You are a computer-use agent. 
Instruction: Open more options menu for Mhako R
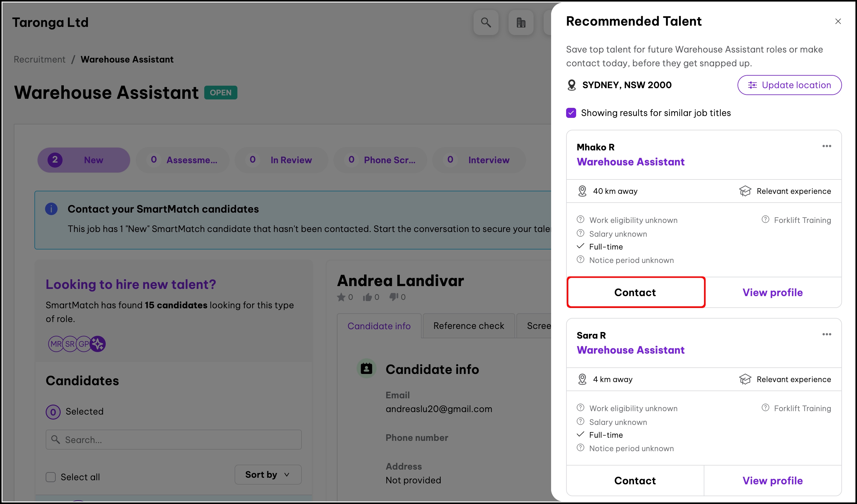click(826, 146)
